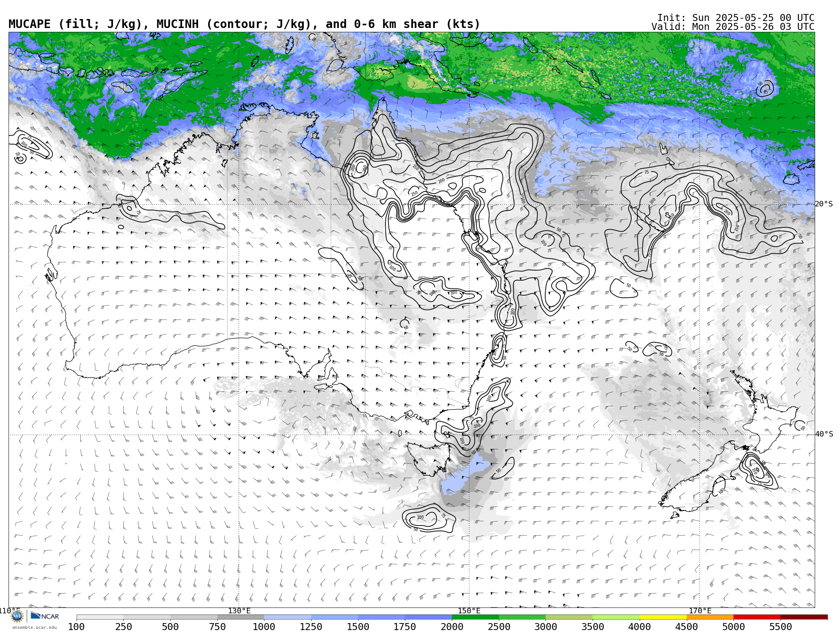This screenshot has width=840, height=632.
Task: Click the 150°E longitude label
Action: pos(469,611)
